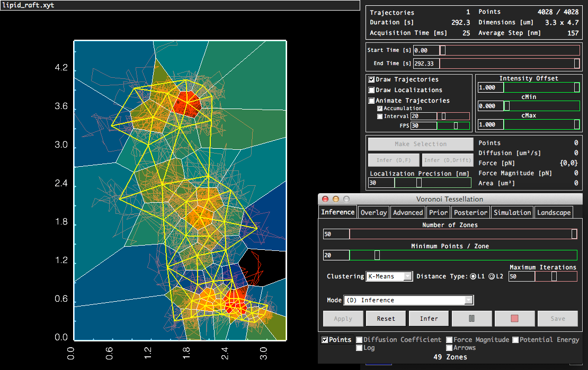Expand the Mode (D) Inference dropdown
The height and width of the screenshot is (370, 588).
pyautogui.click(x=408, y=300)
